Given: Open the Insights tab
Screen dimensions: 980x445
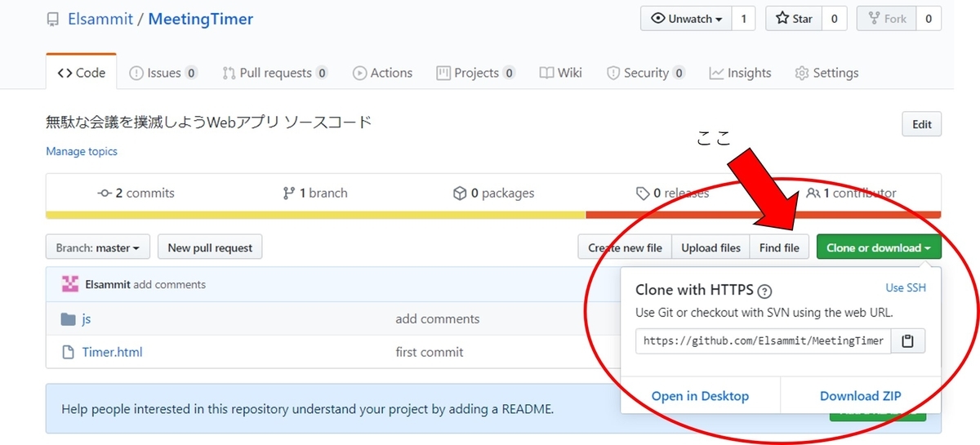Looking at the screenshot, I should tap(741, 73).
